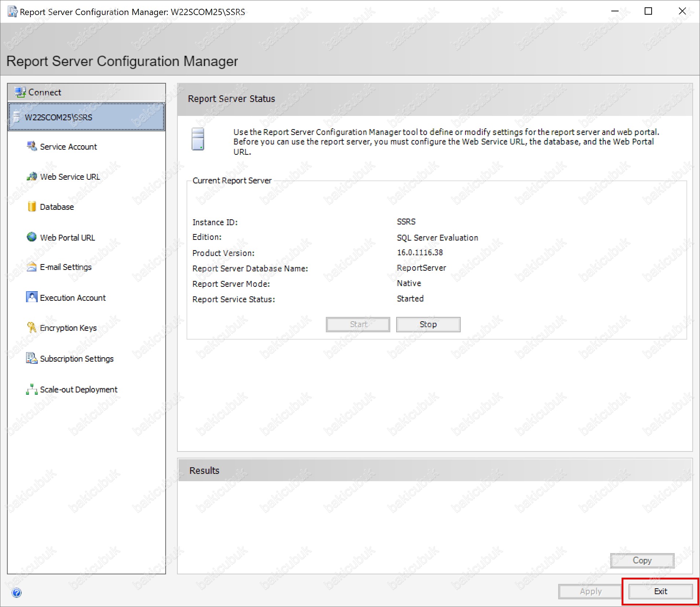Image resolution: width=700 pixels, height=607 pixels.
Task: Click the Report Server Database Name label
Action: (x=250, y=268)
